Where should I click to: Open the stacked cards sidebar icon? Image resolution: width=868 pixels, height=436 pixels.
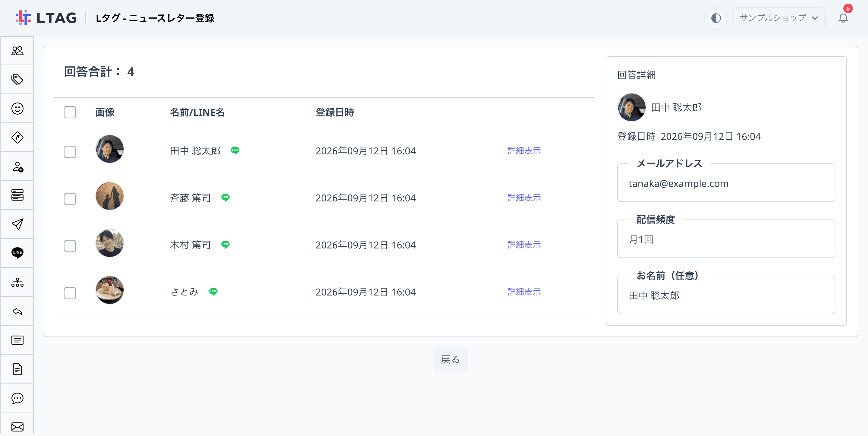(x=17, y=195)
